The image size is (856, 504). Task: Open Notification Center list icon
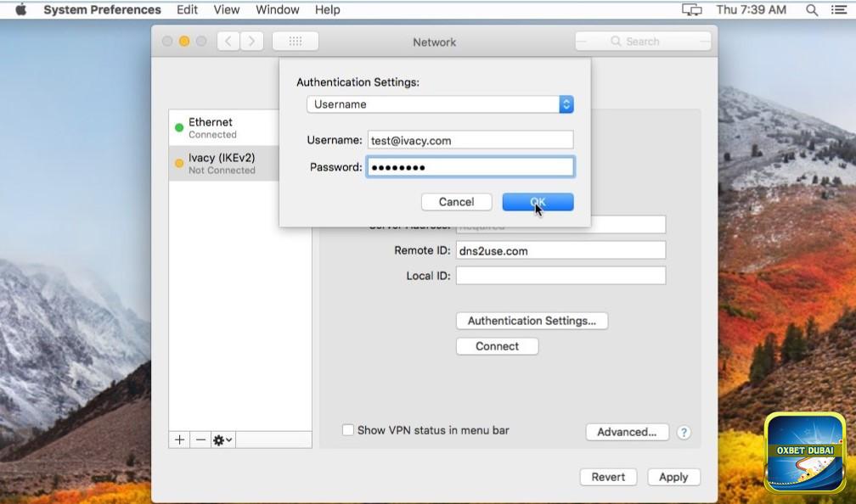point(839,10)
